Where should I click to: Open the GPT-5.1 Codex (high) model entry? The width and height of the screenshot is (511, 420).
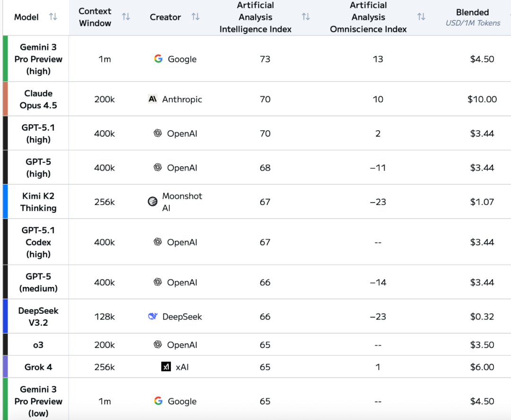pyautogui.click(x=38, y=242)
